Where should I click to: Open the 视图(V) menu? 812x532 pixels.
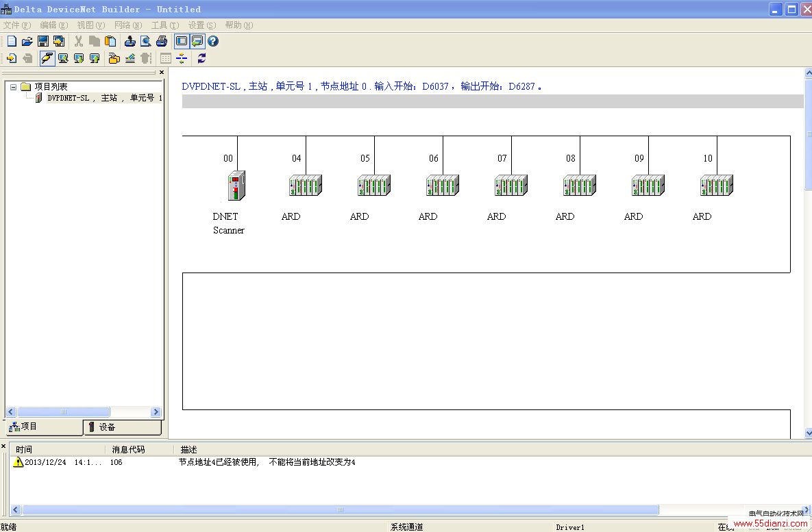(x=91, y=25)
